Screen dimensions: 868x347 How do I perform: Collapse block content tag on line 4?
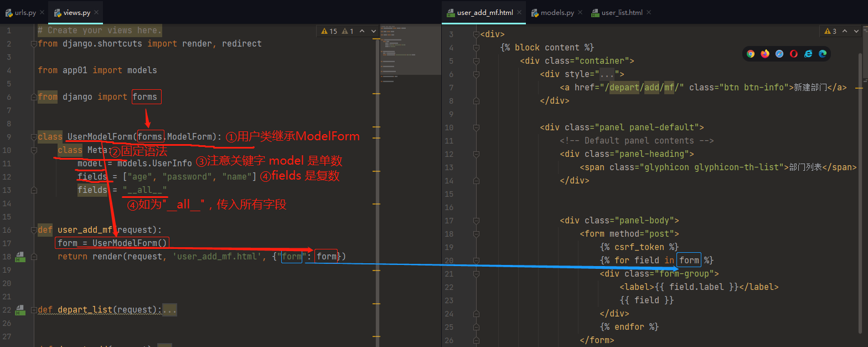click(x=476, y=48)
